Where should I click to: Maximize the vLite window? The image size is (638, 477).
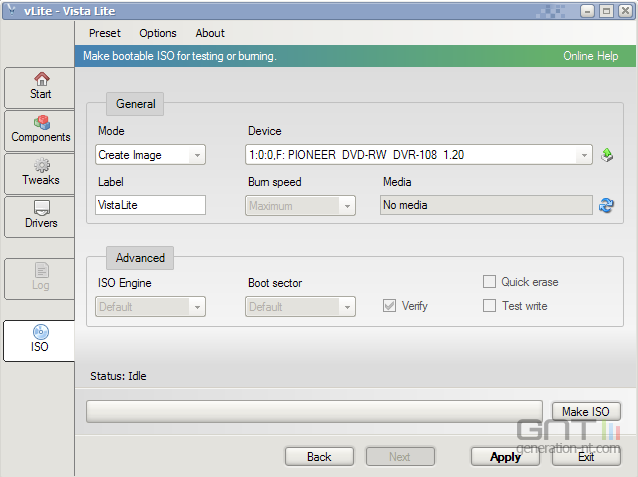pos(606,11)
